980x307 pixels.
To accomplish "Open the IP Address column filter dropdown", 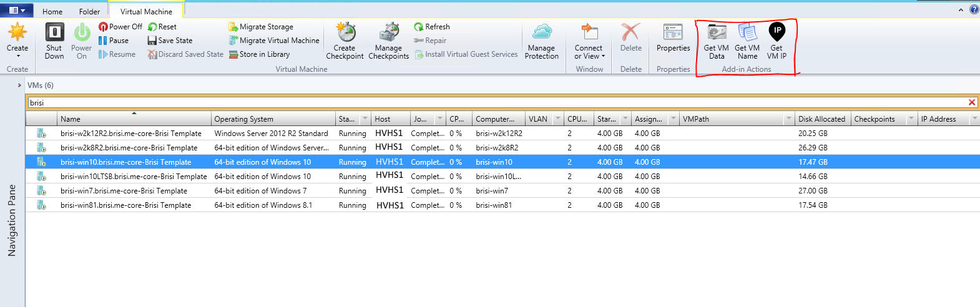I will tap(974, 119).
